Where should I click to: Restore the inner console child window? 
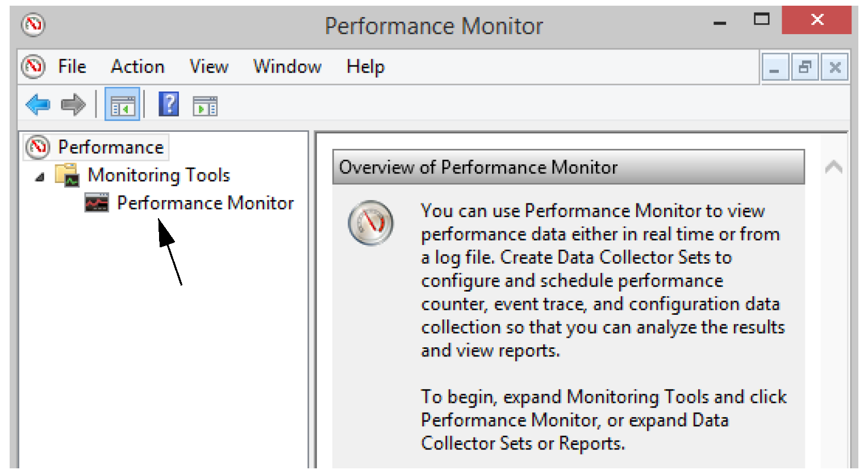[x=805, y=68]
